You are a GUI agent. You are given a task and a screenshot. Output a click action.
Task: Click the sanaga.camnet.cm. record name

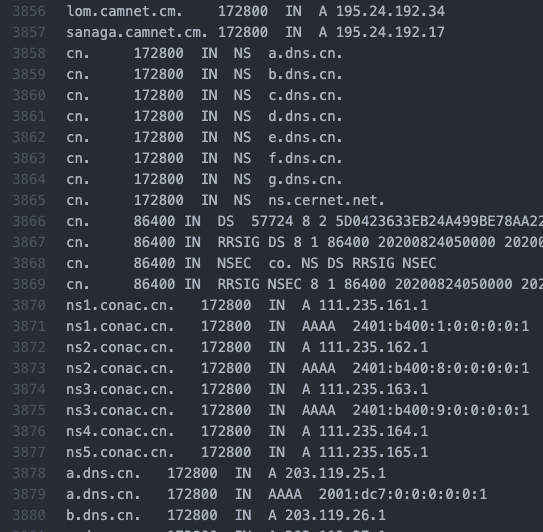point(137,33)
